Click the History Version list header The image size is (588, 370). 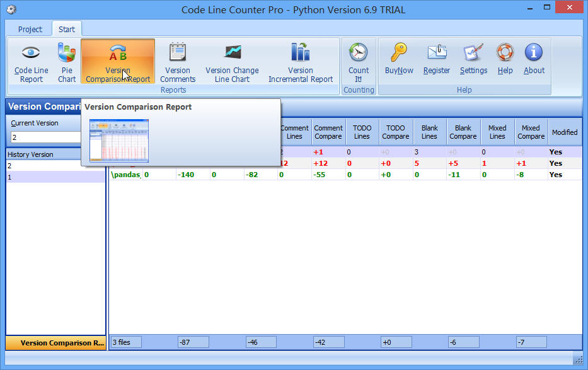pos(44,154)
